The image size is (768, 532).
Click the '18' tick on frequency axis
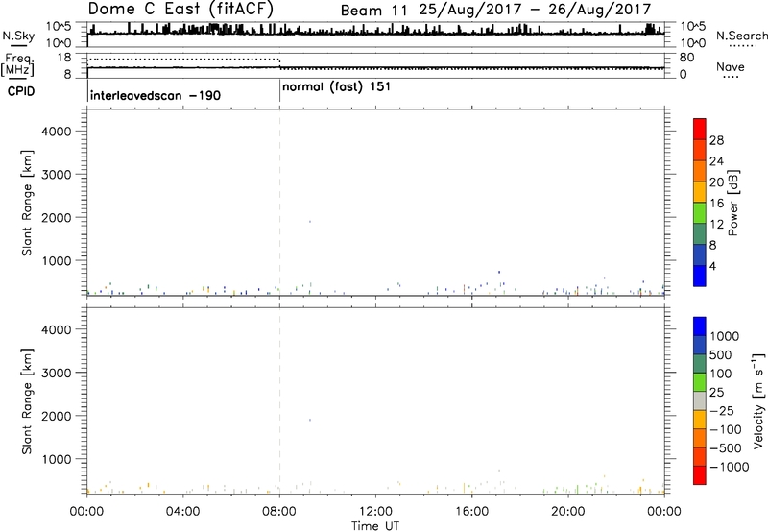point(63,58)
